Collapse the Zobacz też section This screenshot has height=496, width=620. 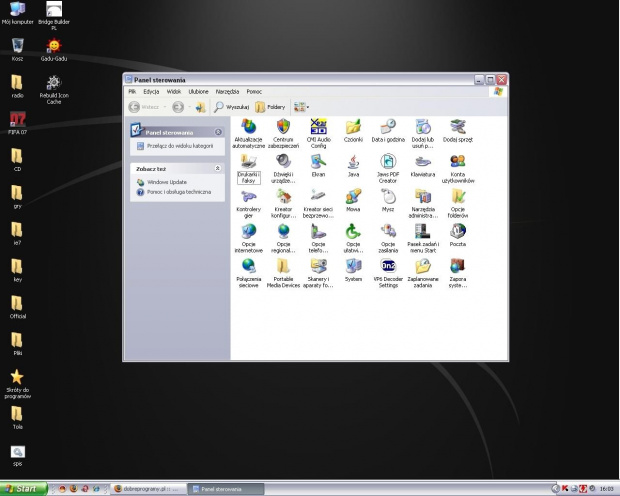(217, 168)
